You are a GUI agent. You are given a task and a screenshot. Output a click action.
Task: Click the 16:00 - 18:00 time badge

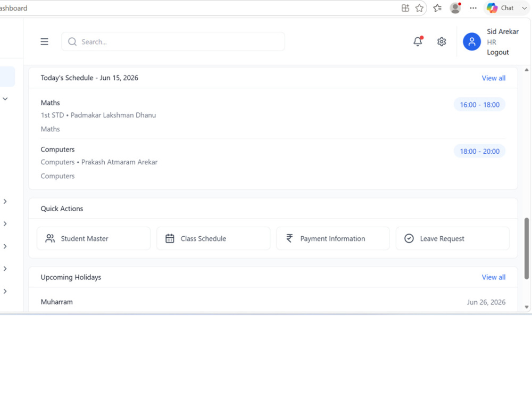(x=479, y=104)
